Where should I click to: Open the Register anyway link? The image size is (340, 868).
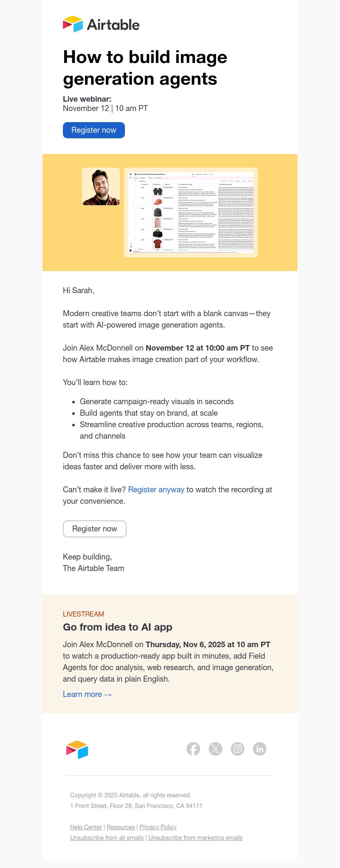[156, 489]
